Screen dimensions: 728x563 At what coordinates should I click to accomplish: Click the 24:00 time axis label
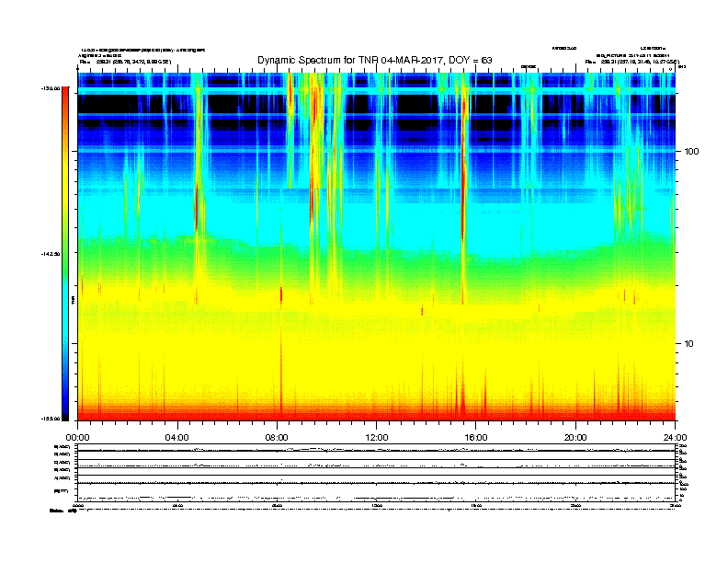tap(676, 438)
